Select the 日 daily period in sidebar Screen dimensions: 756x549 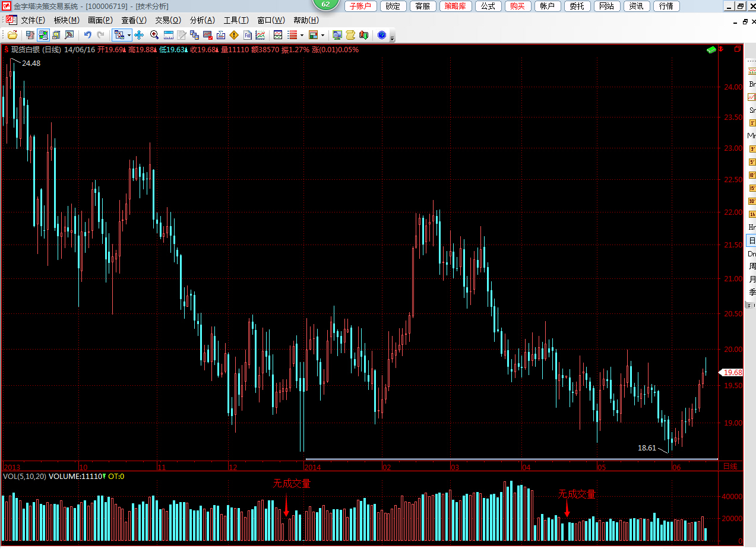(x=752, y=241)
